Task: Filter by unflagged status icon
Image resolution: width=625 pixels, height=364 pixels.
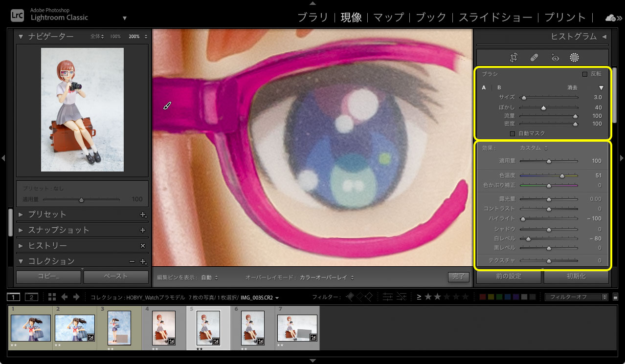Action: click(x=359, y=297)
